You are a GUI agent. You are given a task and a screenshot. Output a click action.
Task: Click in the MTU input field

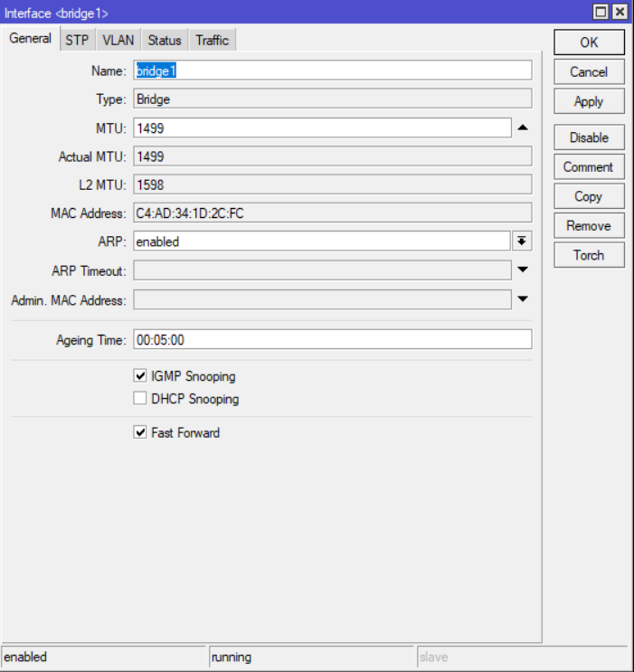click(x=322, y=128)
